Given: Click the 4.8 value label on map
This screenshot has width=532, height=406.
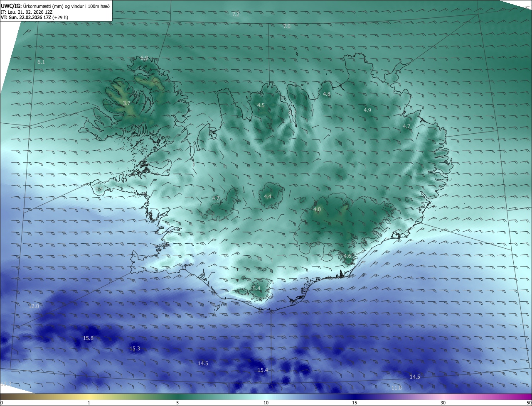Looking at the screenshot, I should click(x=327, y=94).
